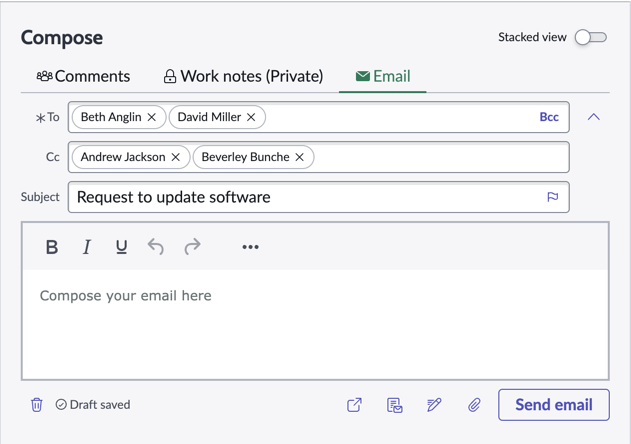This screenshot has width=631, height=444.
Task: Redo the last edit
Action: pyautogui.click(x=192, y=246)
